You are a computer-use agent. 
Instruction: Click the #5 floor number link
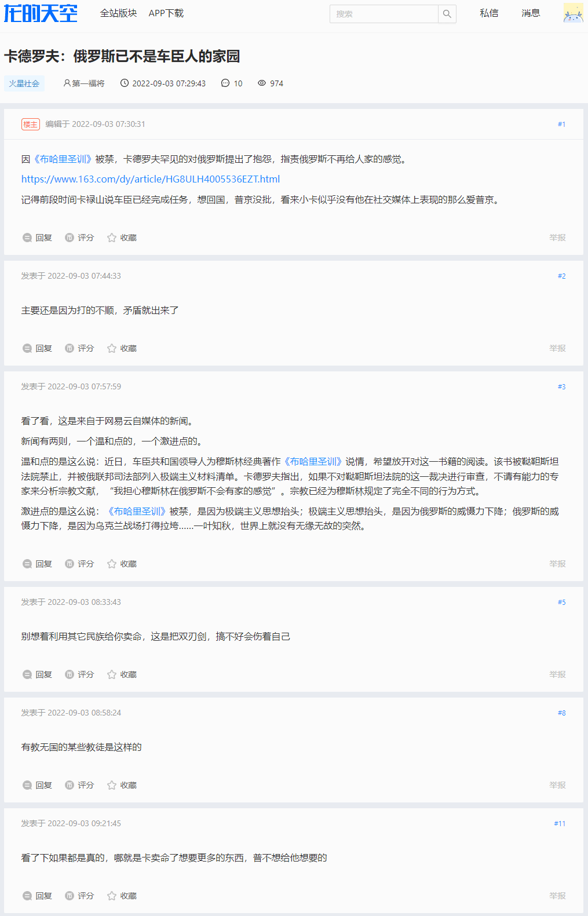(x=561, y=602)
